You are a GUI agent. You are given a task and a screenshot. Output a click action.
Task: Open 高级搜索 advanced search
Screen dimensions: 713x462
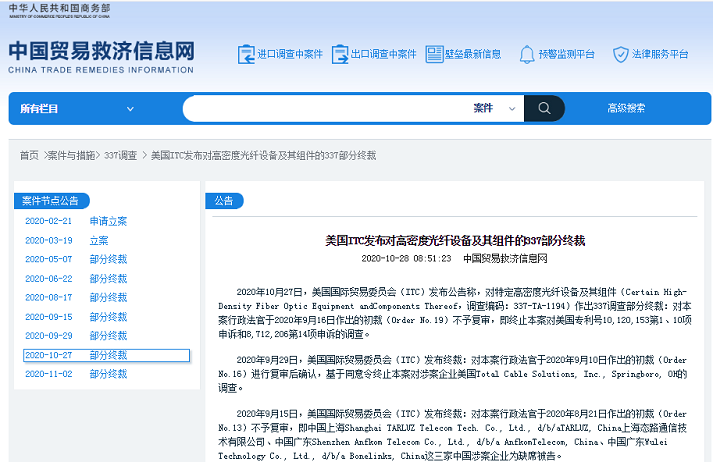[626, 108]
